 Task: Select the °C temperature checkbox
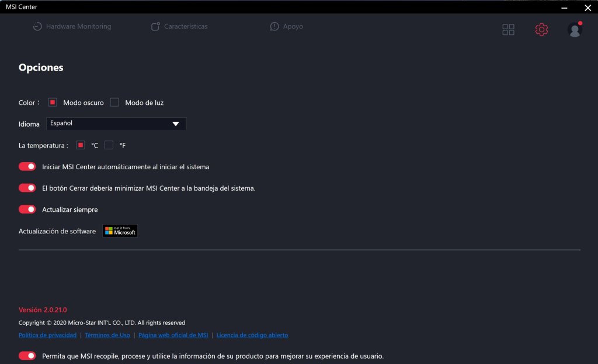[81, 145]
